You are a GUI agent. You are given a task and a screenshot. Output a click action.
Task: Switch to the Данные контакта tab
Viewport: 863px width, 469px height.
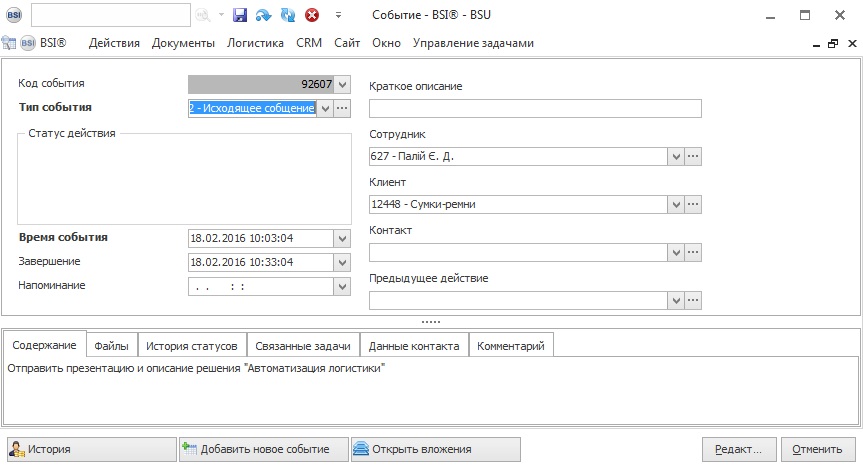coord(414,346)
